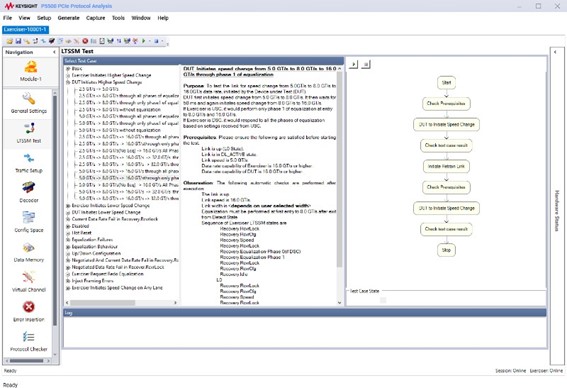Click the 'Session: Online' status text
This screenshot has width=567, height=388.
[511, 371]
